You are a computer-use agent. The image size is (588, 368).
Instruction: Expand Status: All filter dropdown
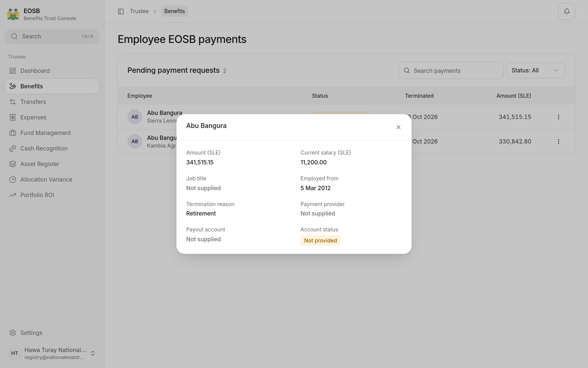(536, 71)
